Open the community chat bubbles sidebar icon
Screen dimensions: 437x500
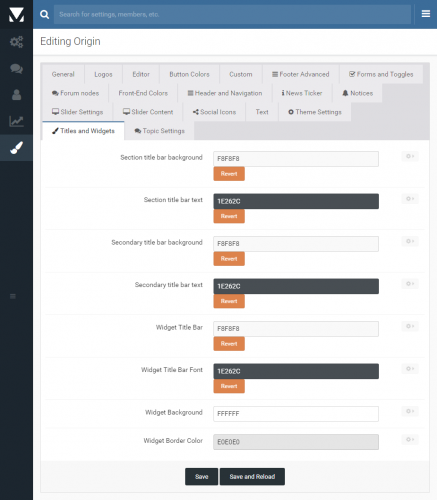[16, 69]
